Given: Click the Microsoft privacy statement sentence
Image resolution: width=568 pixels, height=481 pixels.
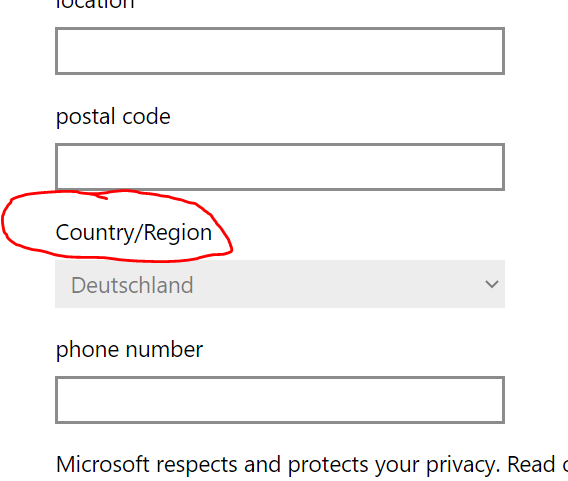Looking at the screenshot, I should 312,464.
